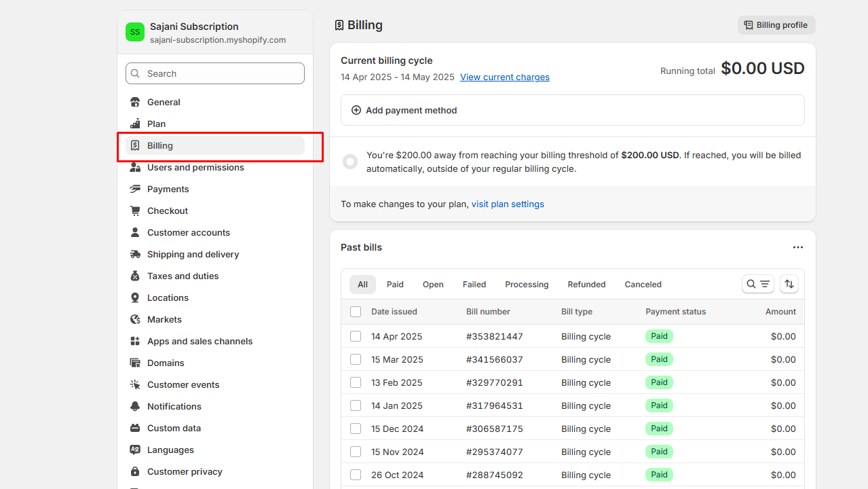Open search and filter for past bills
This screenshot has width=868, height=489.
click(x=757, y=284)
